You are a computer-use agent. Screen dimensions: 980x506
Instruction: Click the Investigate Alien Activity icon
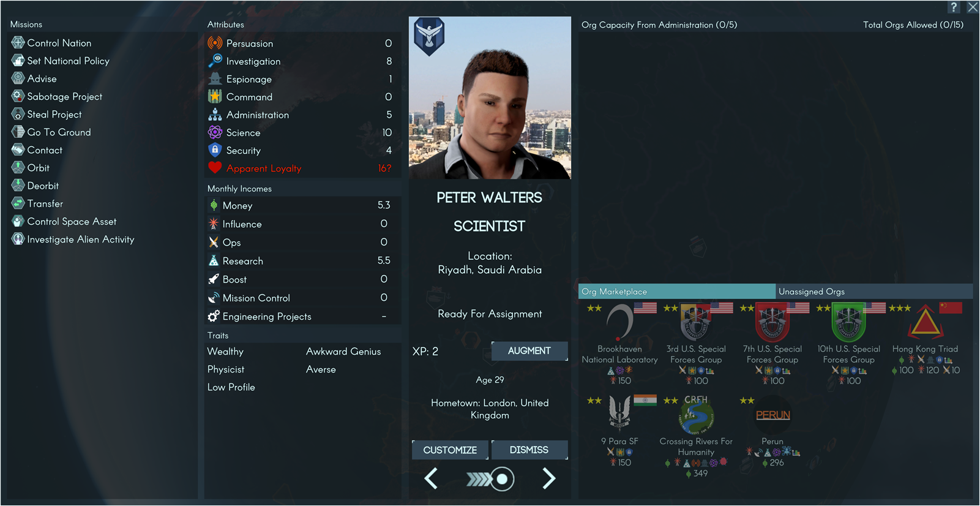pyautogui.click(x=18, y=239)
